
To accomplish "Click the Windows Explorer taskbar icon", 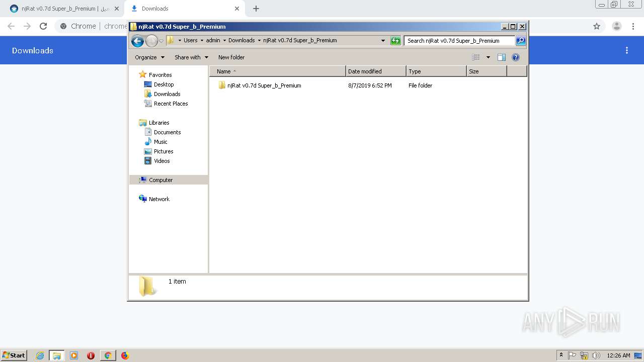I will pos(57,355).
